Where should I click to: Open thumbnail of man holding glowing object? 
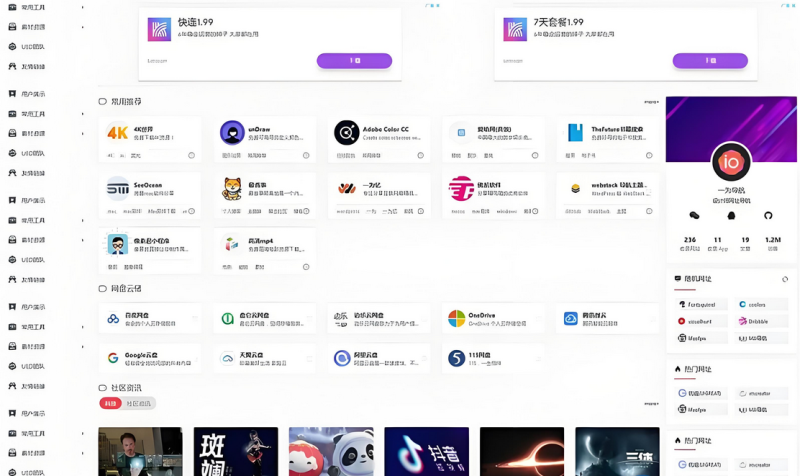[x=140, y=452]
